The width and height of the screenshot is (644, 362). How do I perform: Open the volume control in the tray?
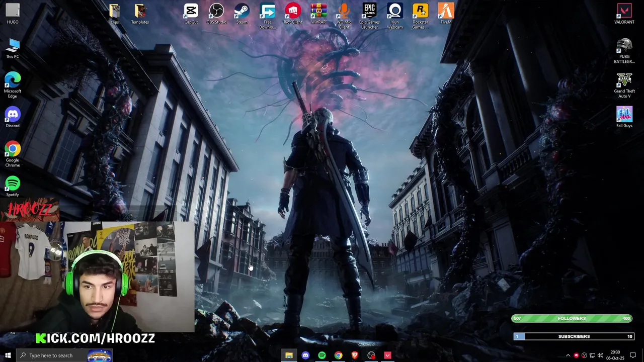600,355
